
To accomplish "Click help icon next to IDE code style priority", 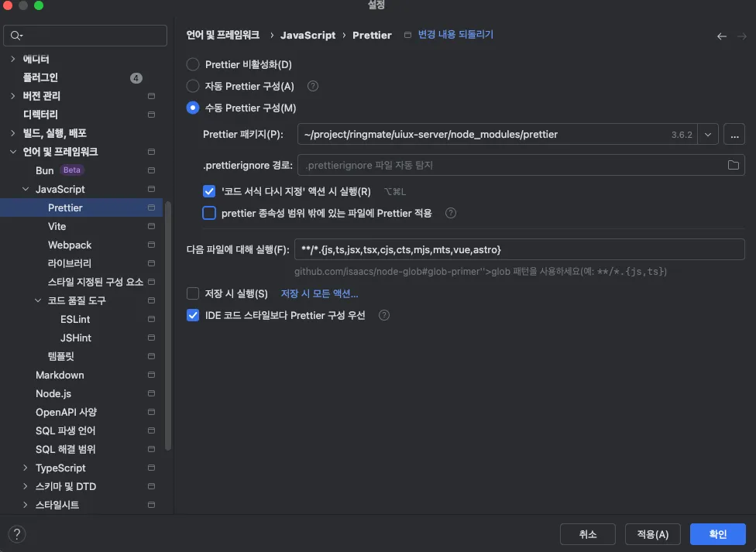I will click(383, 315).
